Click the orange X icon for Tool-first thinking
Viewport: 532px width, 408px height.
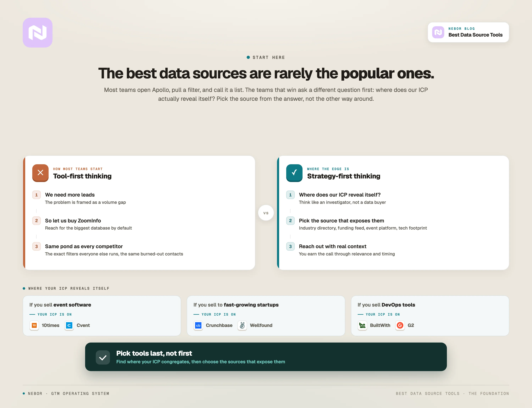pyautogui.click(x=41, y=173)
